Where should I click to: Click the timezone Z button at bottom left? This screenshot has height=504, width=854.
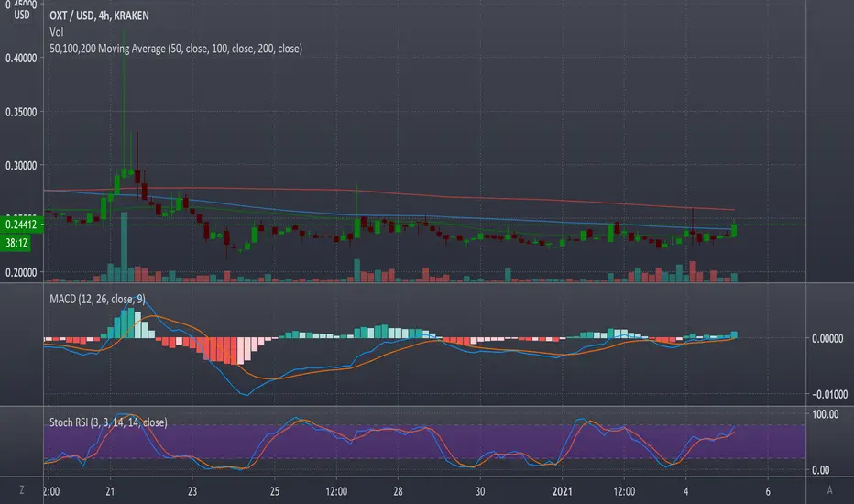tap(22, 490)
